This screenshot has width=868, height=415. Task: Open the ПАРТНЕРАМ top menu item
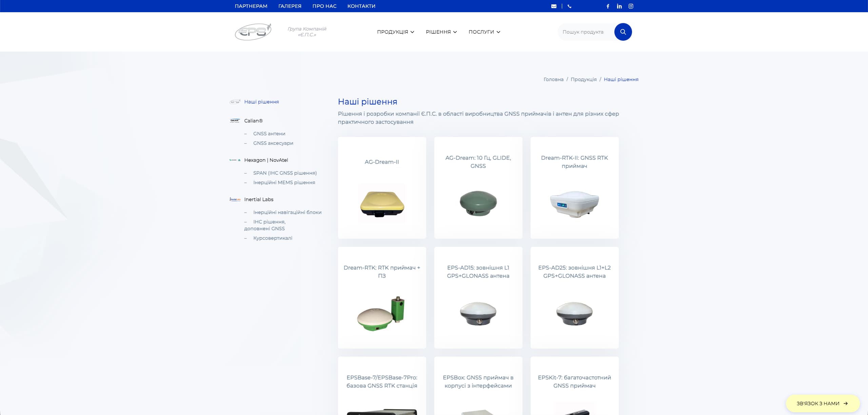[251, 6]
